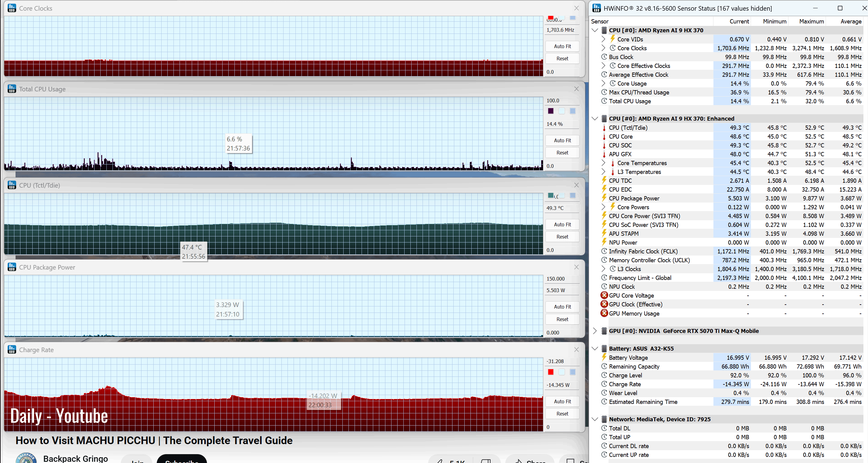Click the lightning icon beside Battery Voltage
Viewport: 868px width, 463px height.
(x=604, y=357)
